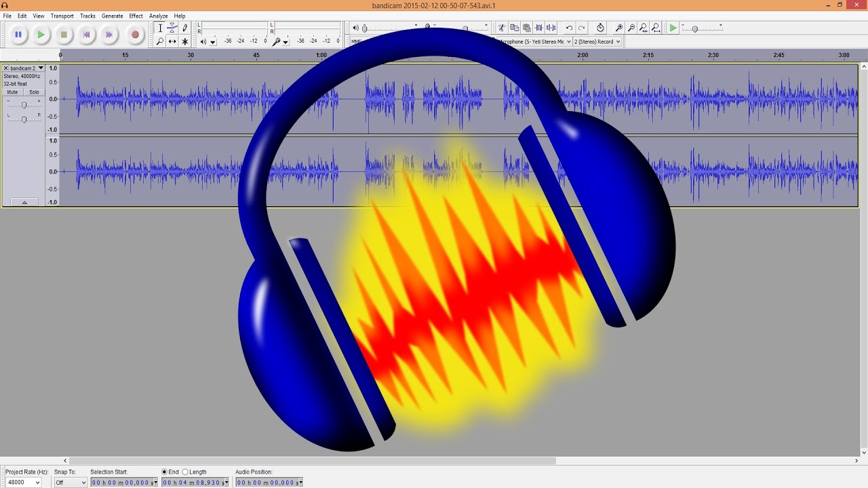Click the Trim Audio icon

(538, 28)
